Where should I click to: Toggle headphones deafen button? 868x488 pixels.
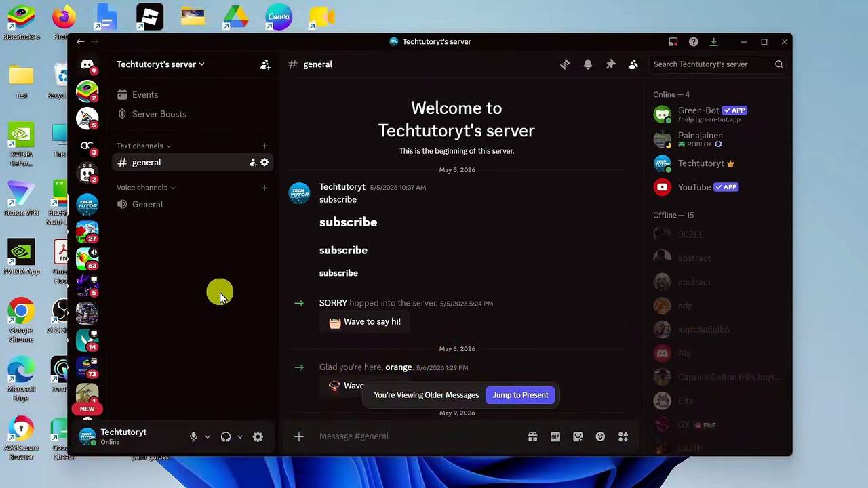pyautogui.click(x=226, y=437)
